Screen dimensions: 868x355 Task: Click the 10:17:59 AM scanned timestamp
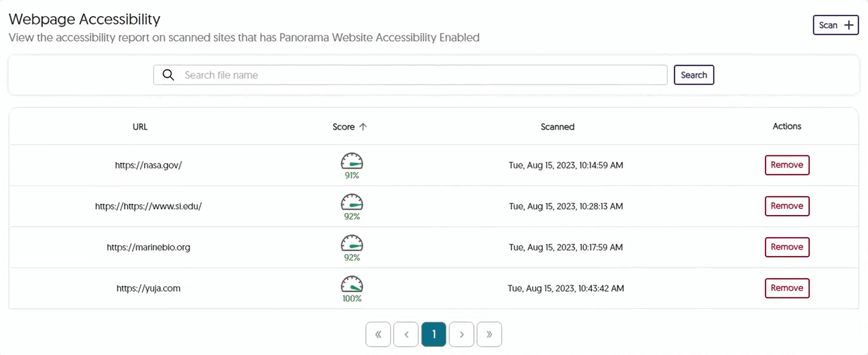[x=566, y=247]
